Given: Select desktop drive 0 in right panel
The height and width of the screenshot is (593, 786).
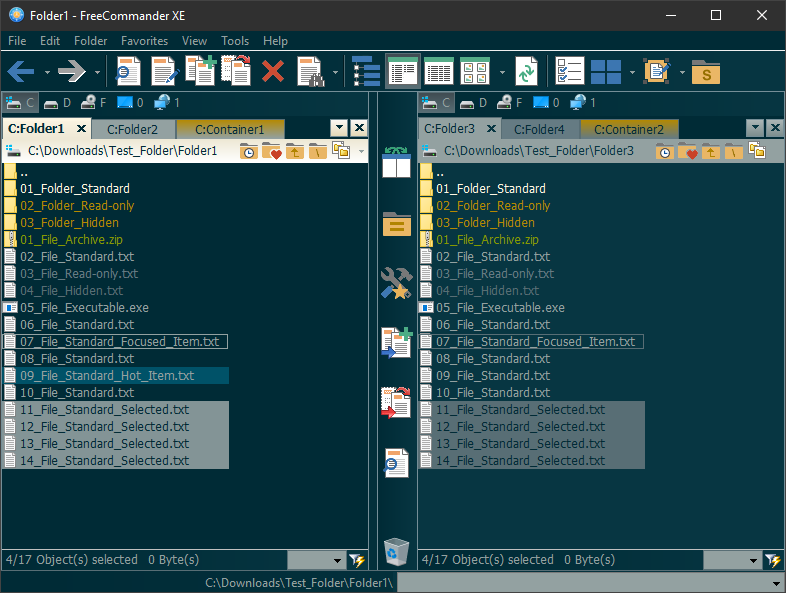Looking at the screenshot, I should (546, 103).
